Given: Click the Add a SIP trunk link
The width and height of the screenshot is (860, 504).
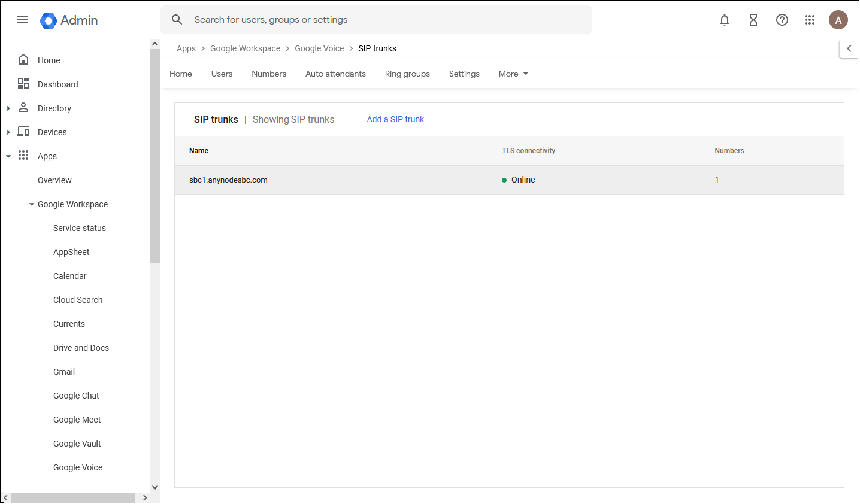Looking at the screenshot, I should tap(395, 119).
